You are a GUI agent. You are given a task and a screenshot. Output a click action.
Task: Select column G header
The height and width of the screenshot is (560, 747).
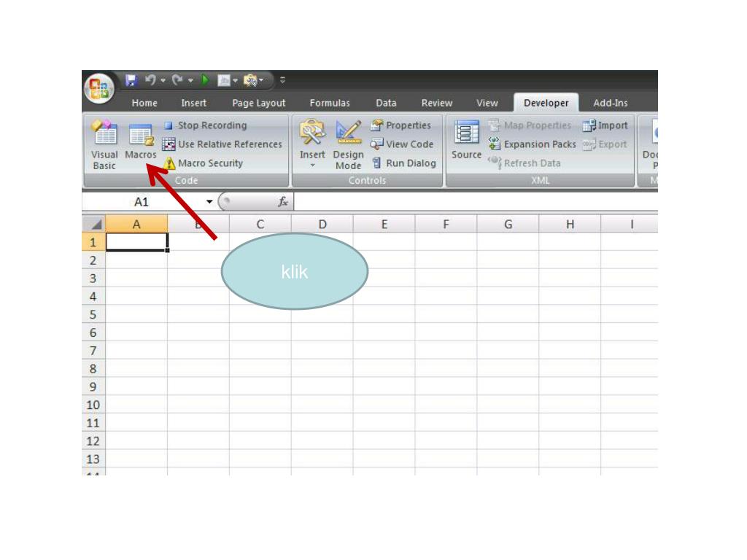pyautogui.click(x=508, y=225)
